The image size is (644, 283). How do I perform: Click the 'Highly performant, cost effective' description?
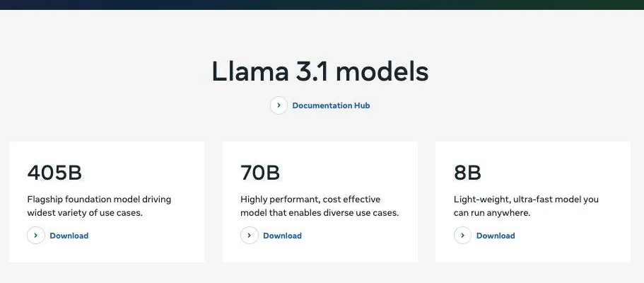320,206
